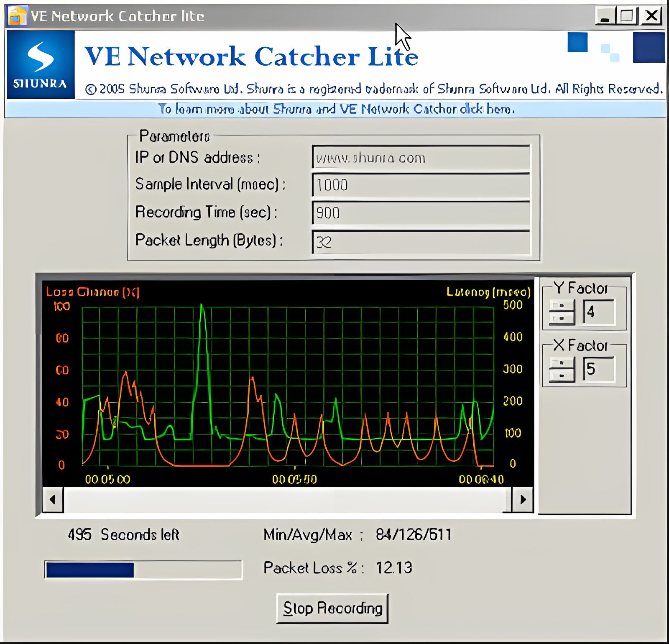The image size is (669, 644).
Task: Click the chart scrollbar left arrow
Action: pos(53,499)
